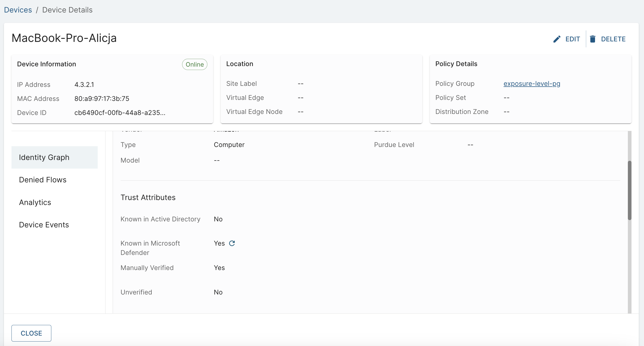Click the trash Delete icon
Screen dimensions: 644x346
[x=593, y=39]
